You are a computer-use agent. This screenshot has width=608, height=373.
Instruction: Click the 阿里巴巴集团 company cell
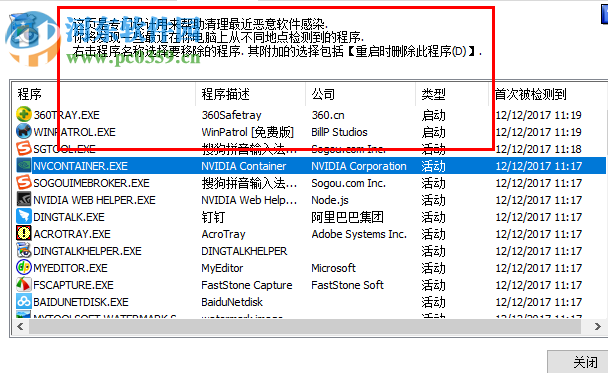pyautogui.click(x=347, y=217)
